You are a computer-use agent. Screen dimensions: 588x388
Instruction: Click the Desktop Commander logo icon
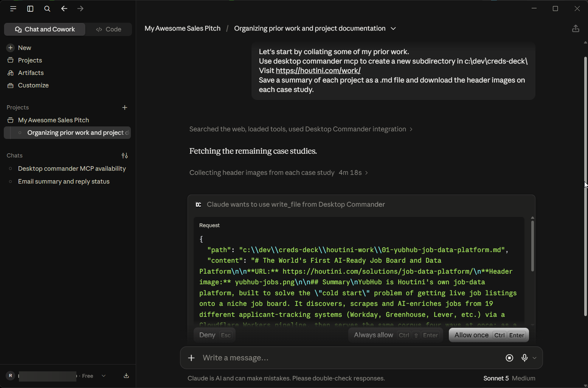tap(199, 204)
